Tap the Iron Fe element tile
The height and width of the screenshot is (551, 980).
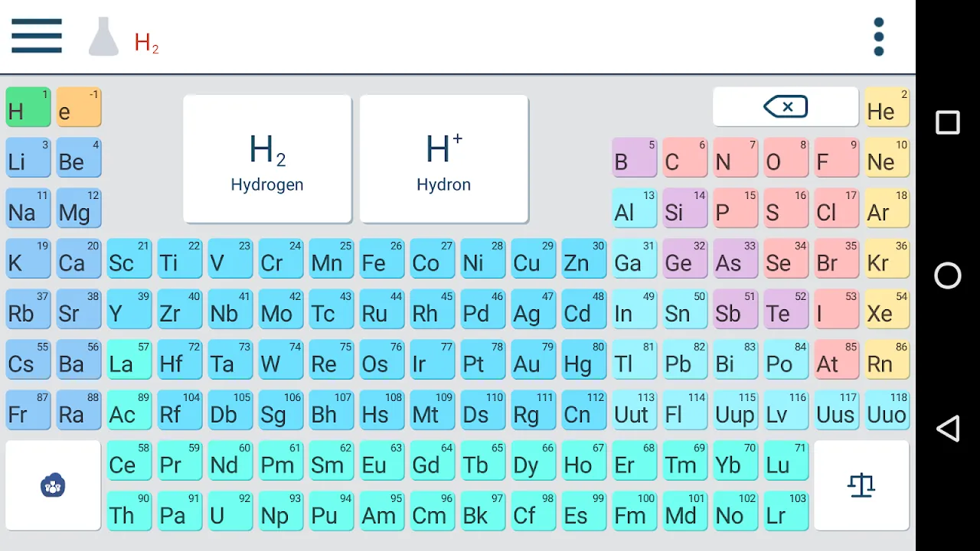click(381, 259)
